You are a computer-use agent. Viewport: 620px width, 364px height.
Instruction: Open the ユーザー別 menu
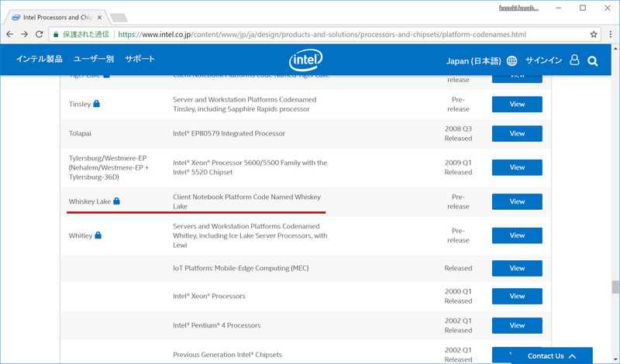click(93, 59)
